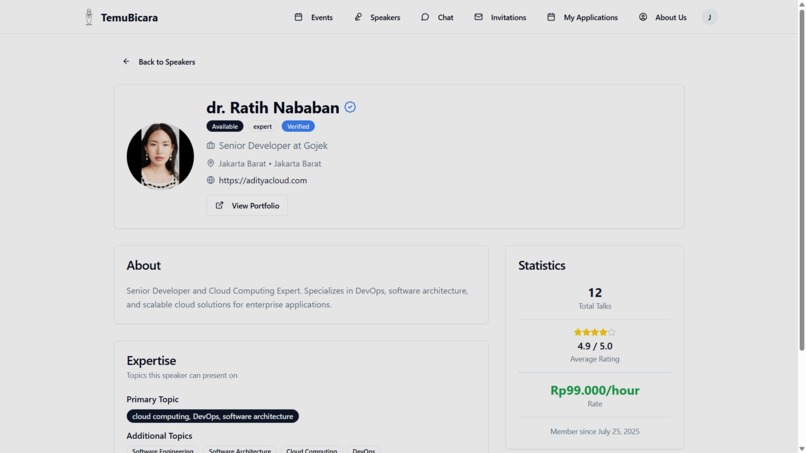Click the primary topic cloud computing tag
This screenshot has width=806, height=453.
click(x=213, y=416)
